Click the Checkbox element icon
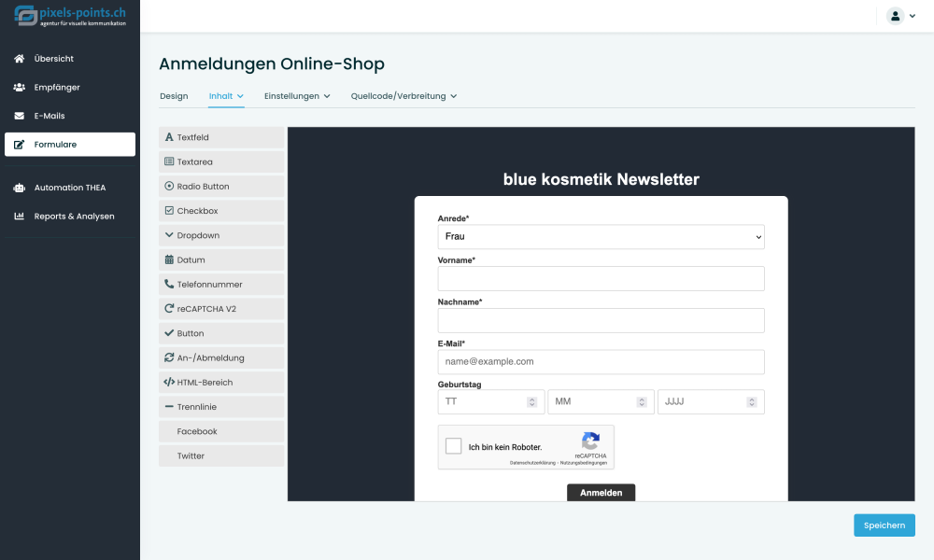 pos(169,210)
